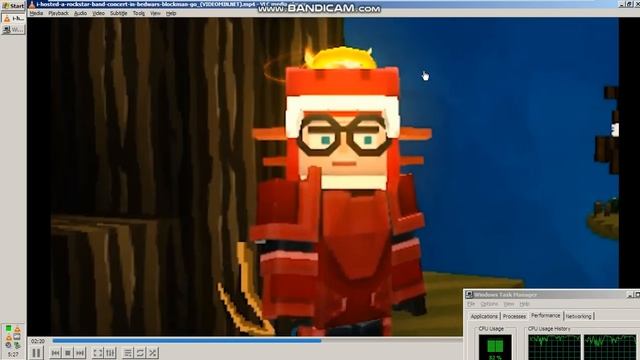Open Task Manager Help menu

click(524, 304)
